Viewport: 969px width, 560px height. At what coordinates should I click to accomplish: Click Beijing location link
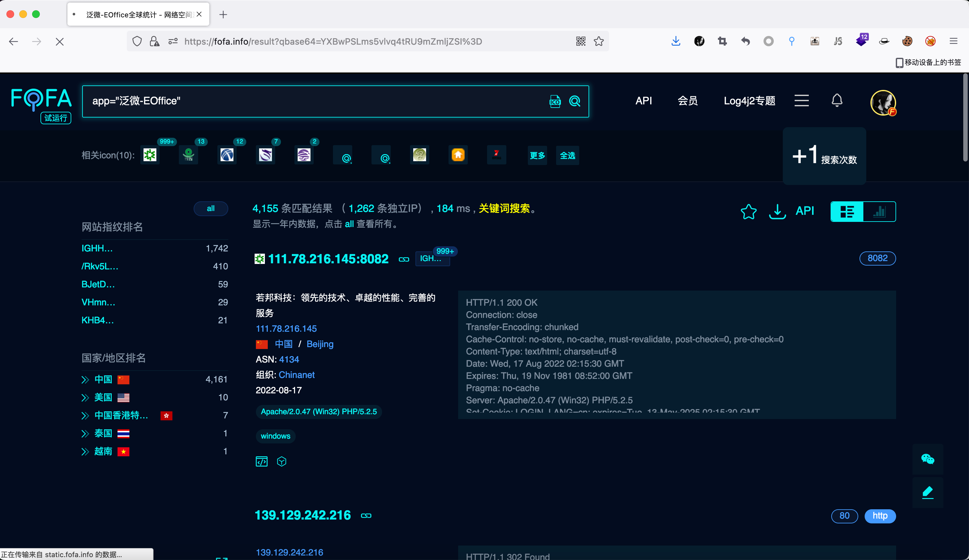(320, 344)
